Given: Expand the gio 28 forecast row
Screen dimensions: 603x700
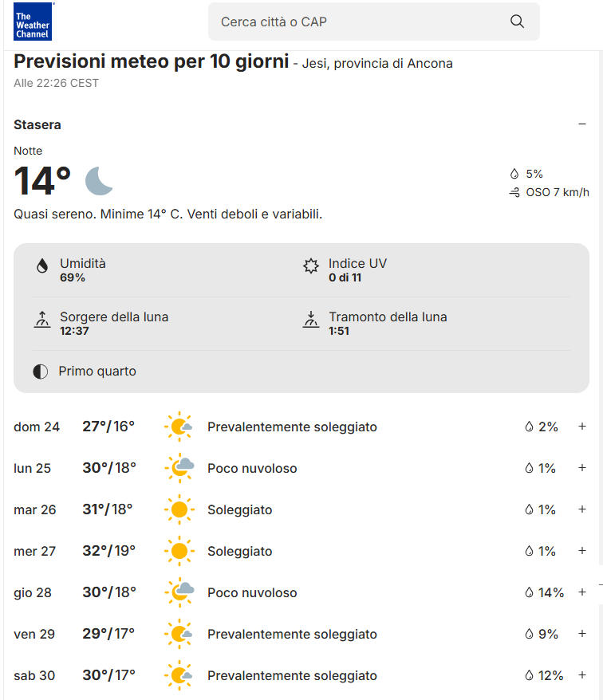Looking at the screenshot, I should click(x=582, y=592).
